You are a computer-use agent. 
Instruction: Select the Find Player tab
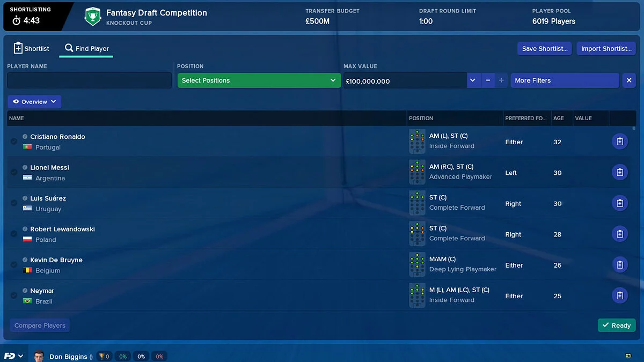86,48
